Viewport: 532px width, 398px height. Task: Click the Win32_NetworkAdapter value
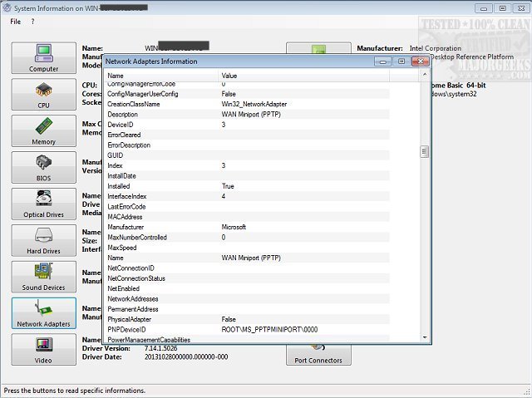click(x=254, y=104)
